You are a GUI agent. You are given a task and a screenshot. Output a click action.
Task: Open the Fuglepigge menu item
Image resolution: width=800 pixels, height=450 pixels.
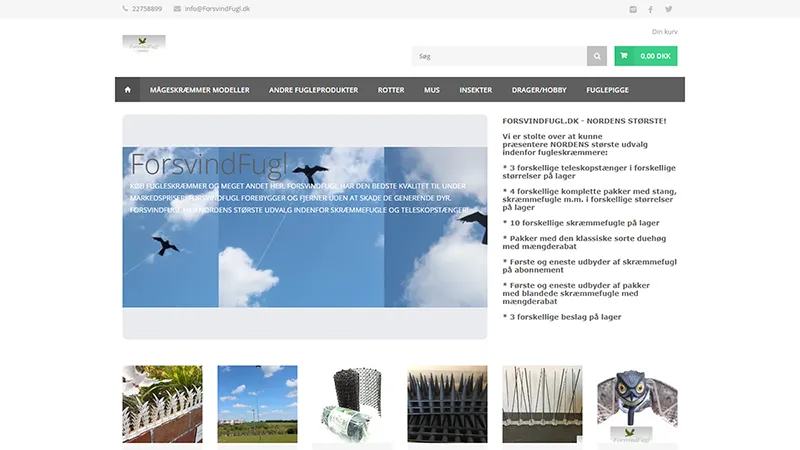tap(607, 90)
